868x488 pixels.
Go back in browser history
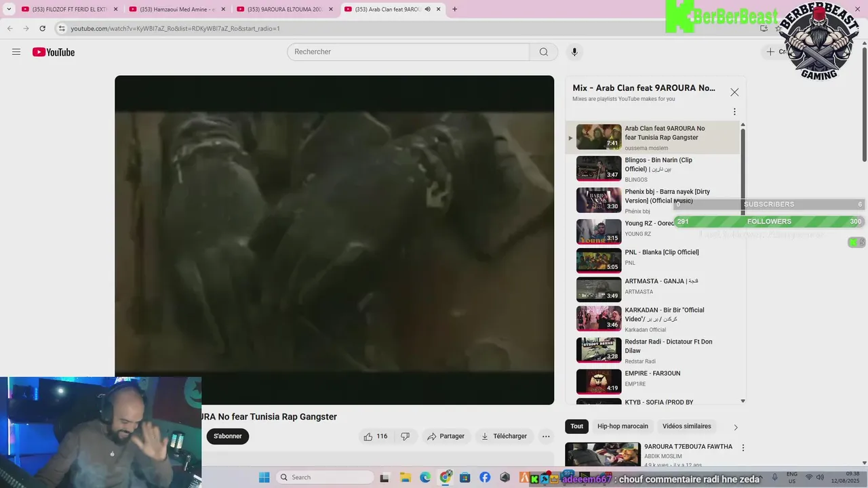coord(10,28)
